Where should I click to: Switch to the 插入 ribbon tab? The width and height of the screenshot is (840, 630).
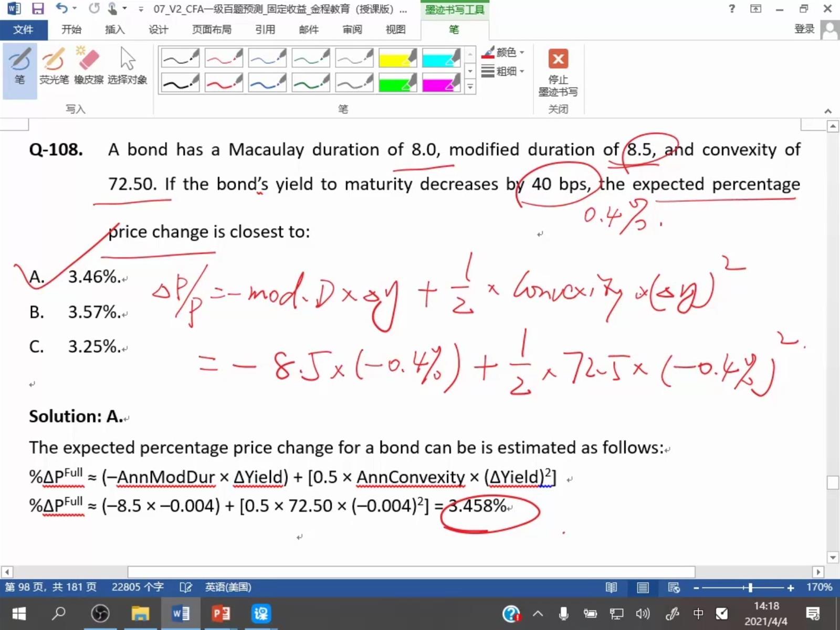[x=115, y=29]
